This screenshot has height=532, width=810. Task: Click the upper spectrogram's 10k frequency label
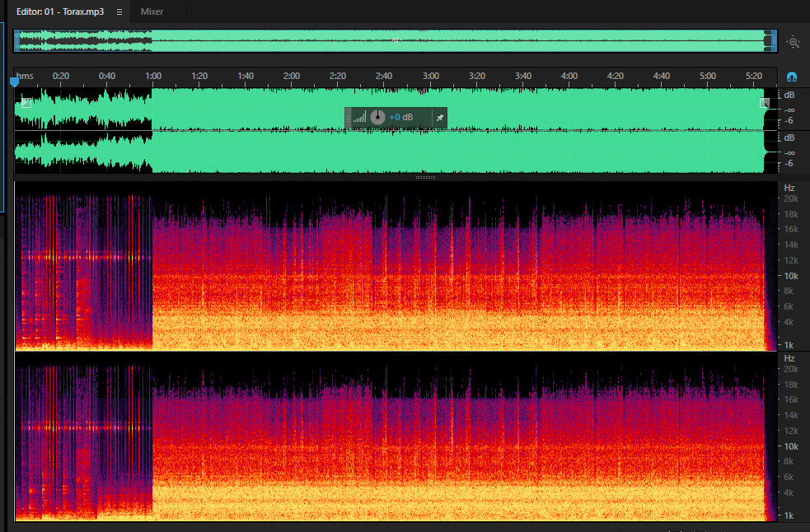791,277
